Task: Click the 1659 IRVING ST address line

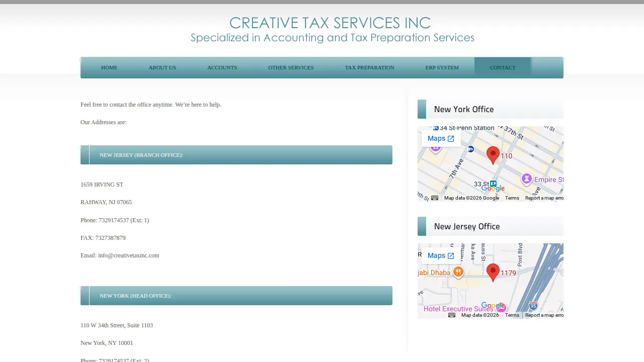Action: click(102, 185)
